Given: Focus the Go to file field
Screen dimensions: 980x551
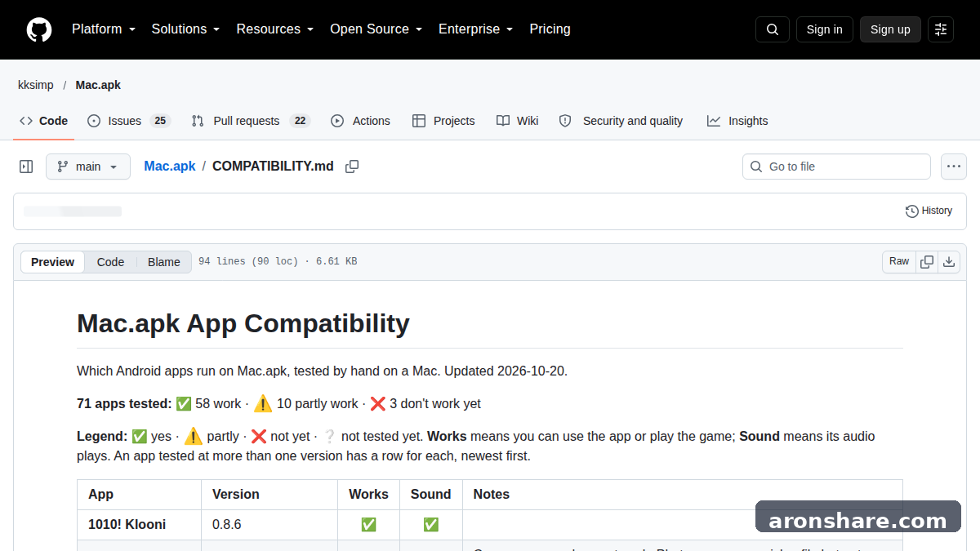Looking at the screenshot, I should click(836, 167).
